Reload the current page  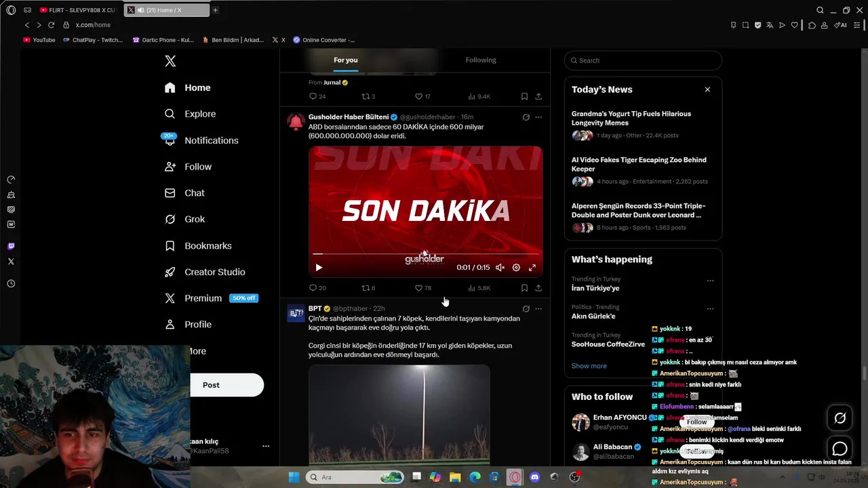(51, 25)
